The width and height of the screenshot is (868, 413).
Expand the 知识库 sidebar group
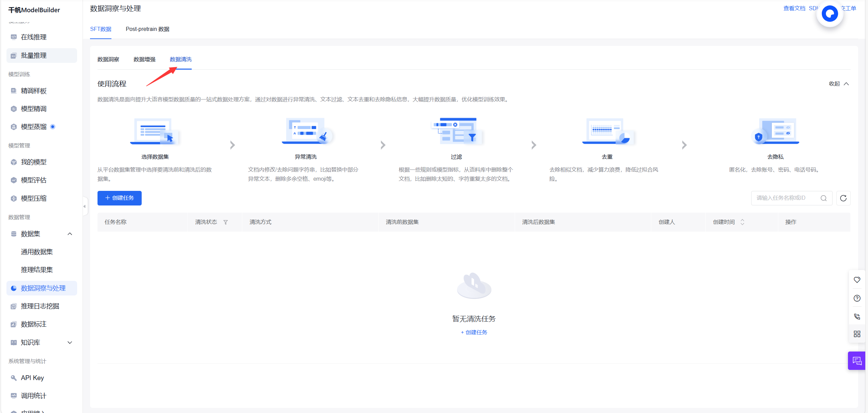[70, 342]
